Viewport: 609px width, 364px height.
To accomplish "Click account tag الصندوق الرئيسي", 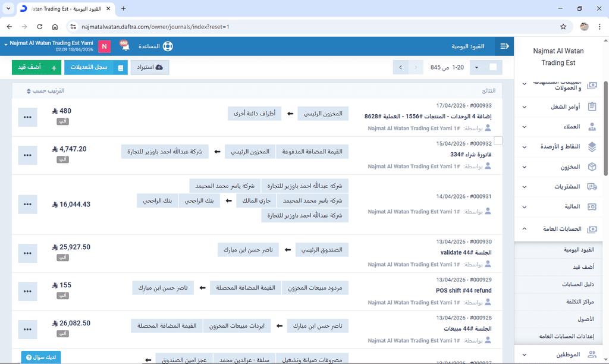I will tap(322, 250).
